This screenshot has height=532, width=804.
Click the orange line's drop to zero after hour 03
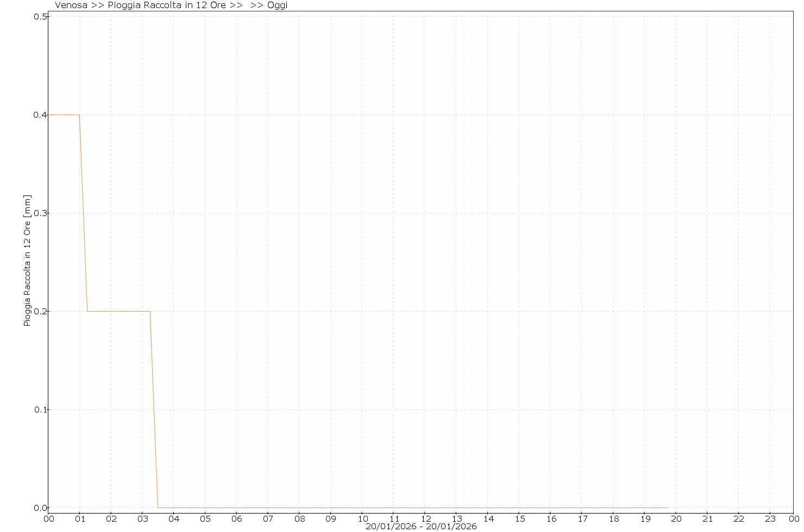pyautogui.click(x=154, y=413)
